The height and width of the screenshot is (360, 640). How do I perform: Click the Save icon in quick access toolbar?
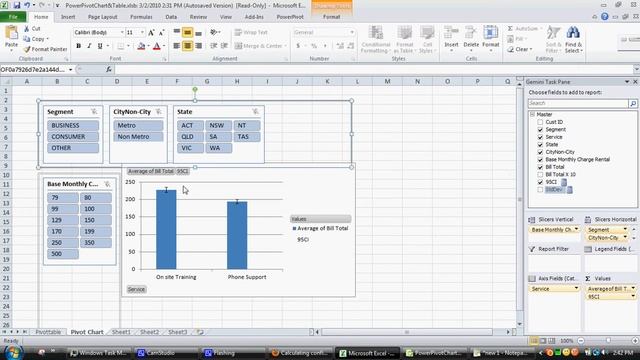click(17, 5)
